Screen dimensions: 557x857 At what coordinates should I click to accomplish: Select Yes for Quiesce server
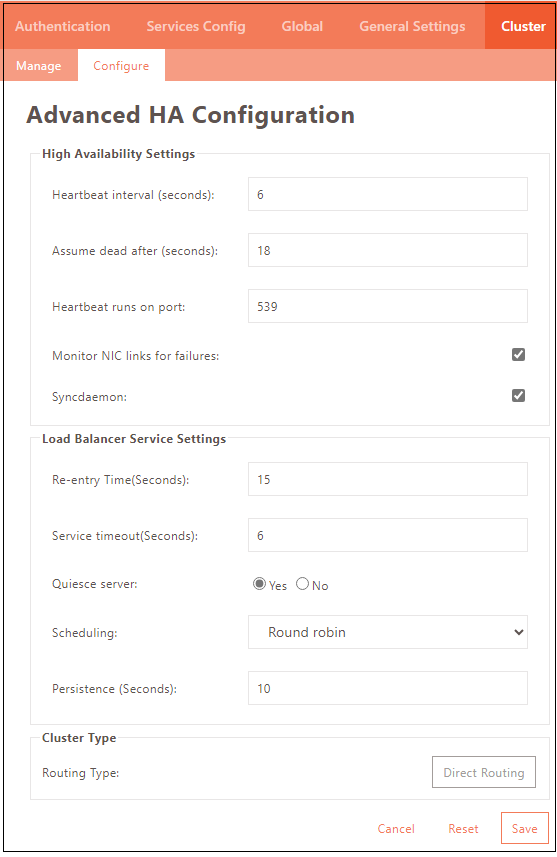point(259,584)
